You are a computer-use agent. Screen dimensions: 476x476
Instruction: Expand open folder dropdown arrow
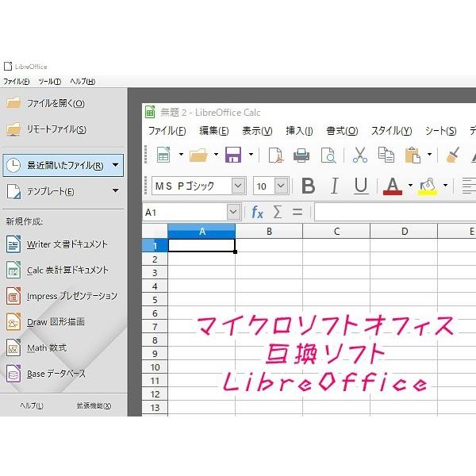pyautogui.click(x=216, y=155)
